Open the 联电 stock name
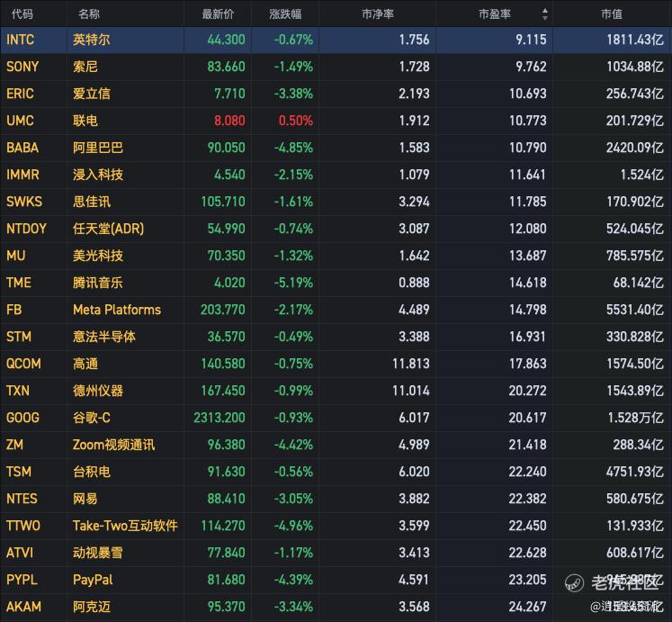This screenshot has height=622, width=672. (85, 121)
